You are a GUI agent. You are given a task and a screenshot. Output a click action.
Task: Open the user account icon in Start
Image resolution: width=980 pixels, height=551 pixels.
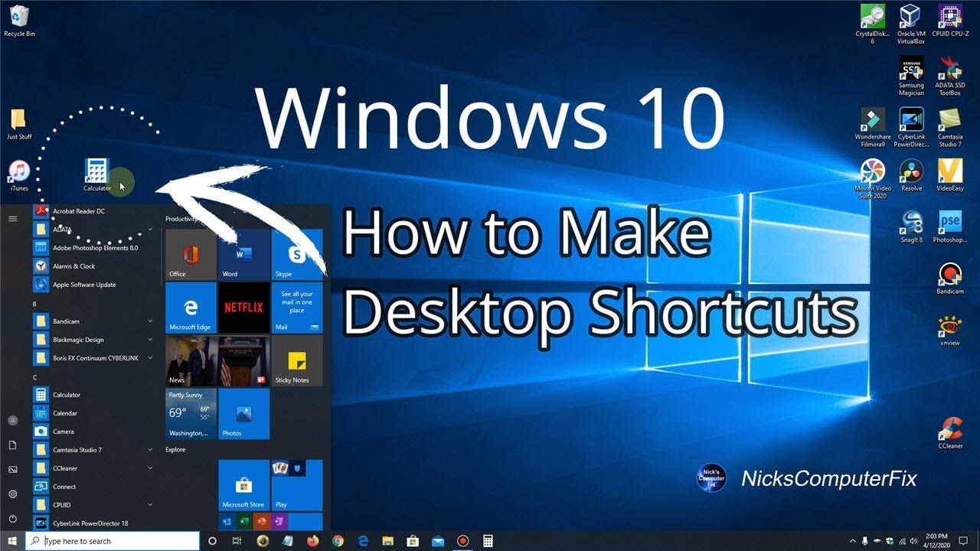[12, 420]
